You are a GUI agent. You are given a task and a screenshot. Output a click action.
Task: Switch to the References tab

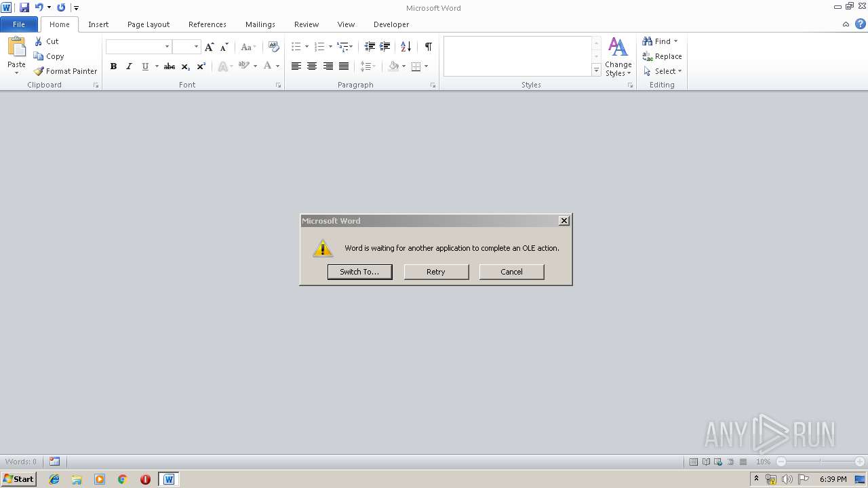(208, 24)
